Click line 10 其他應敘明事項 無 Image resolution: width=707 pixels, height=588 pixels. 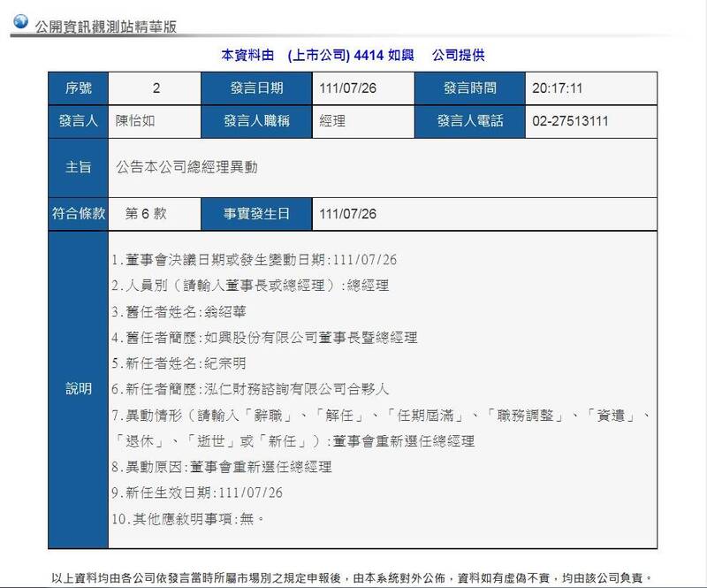point(188,519)
